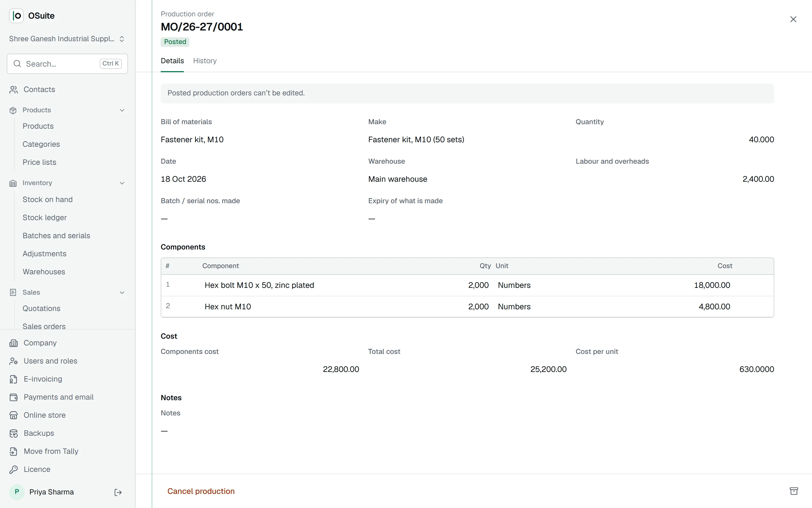The width and height of the screenshot is (812, 508).
Task: Go to Price lists
Action: (x=39, y=162)
